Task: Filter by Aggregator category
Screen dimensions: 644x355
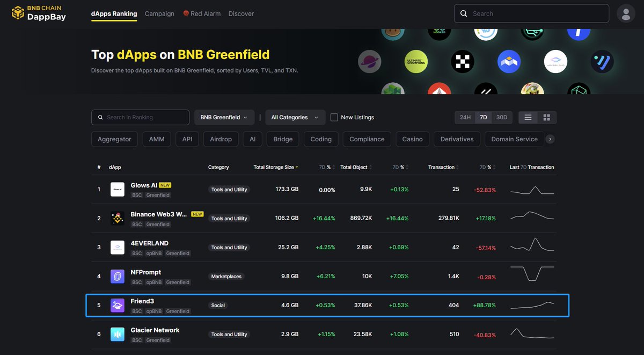Action: pos(114,139)
